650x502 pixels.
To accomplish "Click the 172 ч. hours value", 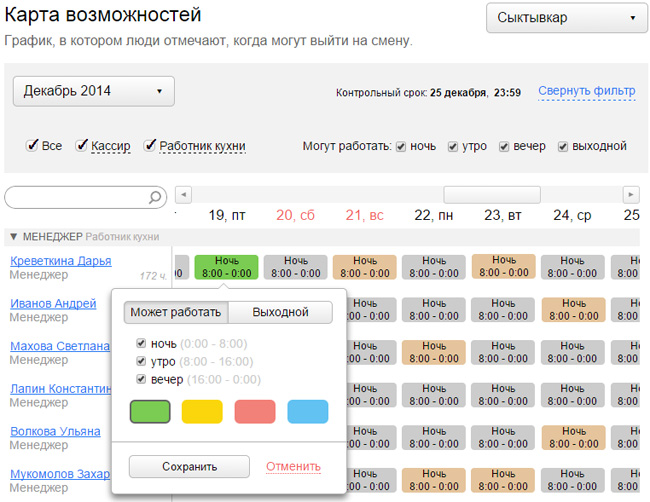I will (153, 276).
